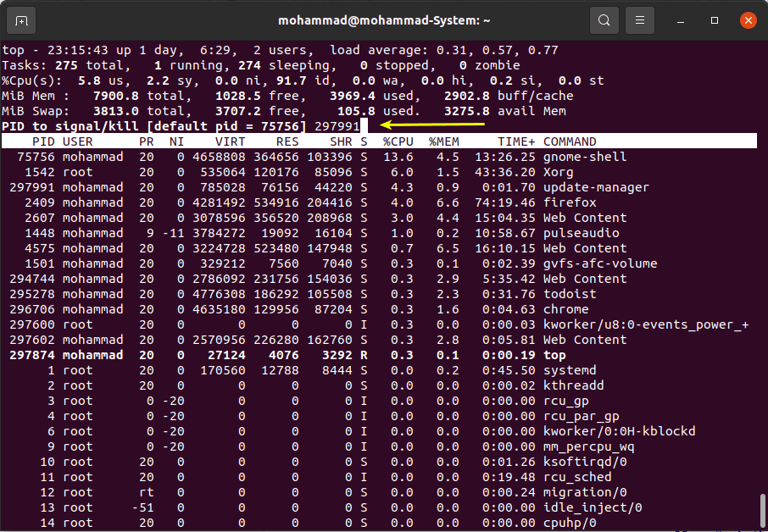
Task: Select the chrome process name
Action: [x=565, y=309]
